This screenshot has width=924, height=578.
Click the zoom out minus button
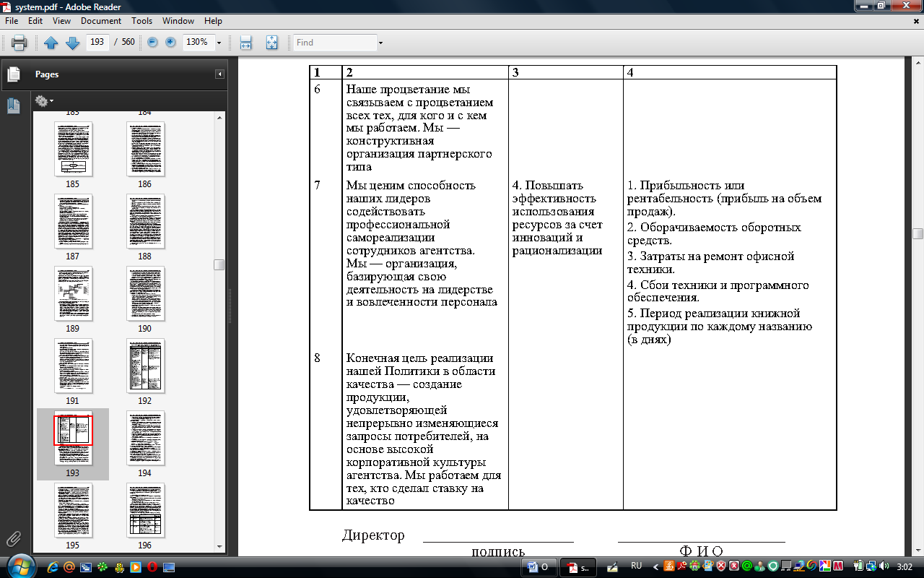[152, 42]
